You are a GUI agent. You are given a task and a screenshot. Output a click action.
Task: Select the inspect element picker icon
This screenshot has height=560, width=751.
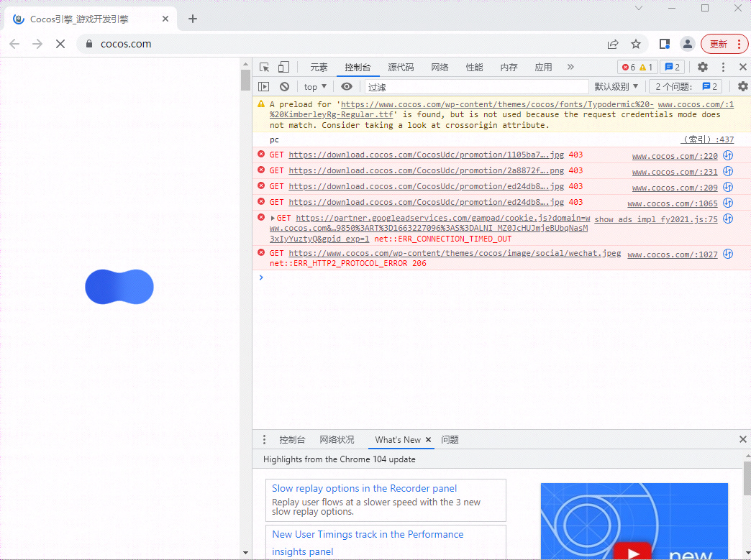[x=265, y=67]
